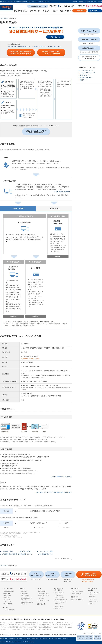Screen dimensions: 102x644
Task: Open 収入証明書類イメージはこちら link
Action: tap(62, 477)
